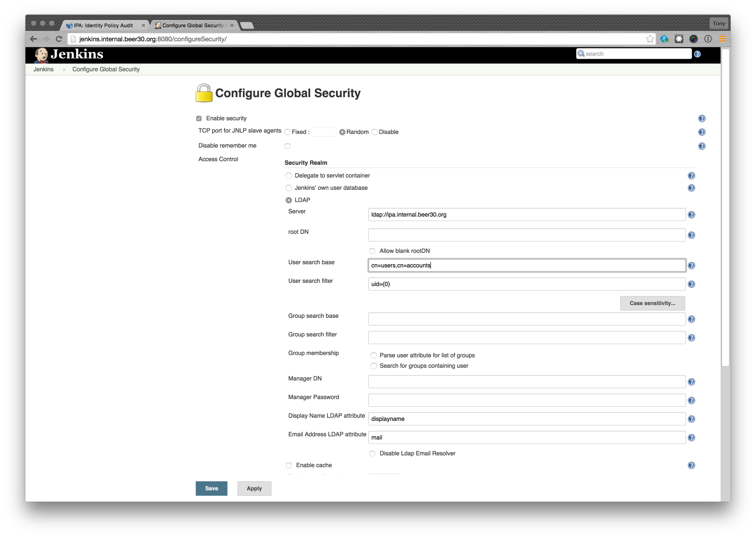This screenshot has width=756, height=538.
Task: Open help for Disable remember me
Action: coord(702,146)
